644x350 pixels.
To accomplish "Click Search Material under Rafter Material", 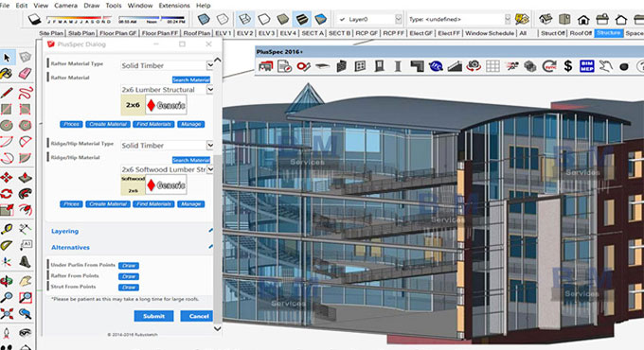I will coord(191,79).
